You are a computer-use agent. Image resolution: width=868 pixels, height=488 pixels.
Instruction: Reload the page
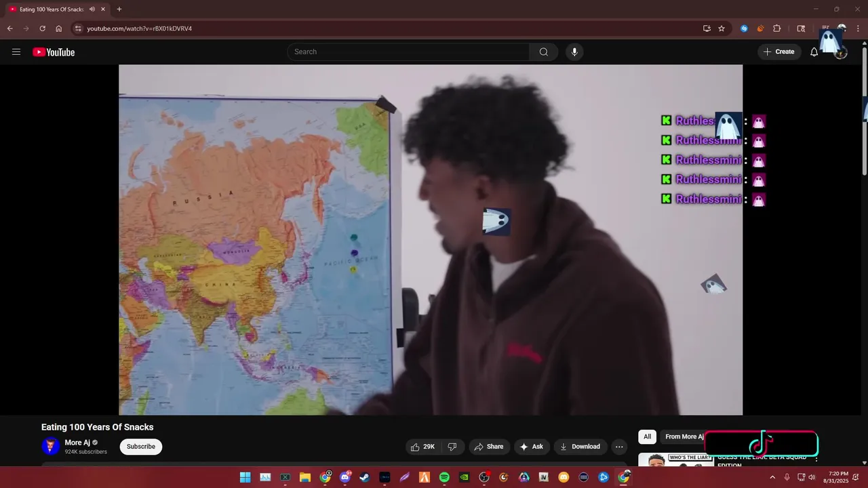pos(42,28)
